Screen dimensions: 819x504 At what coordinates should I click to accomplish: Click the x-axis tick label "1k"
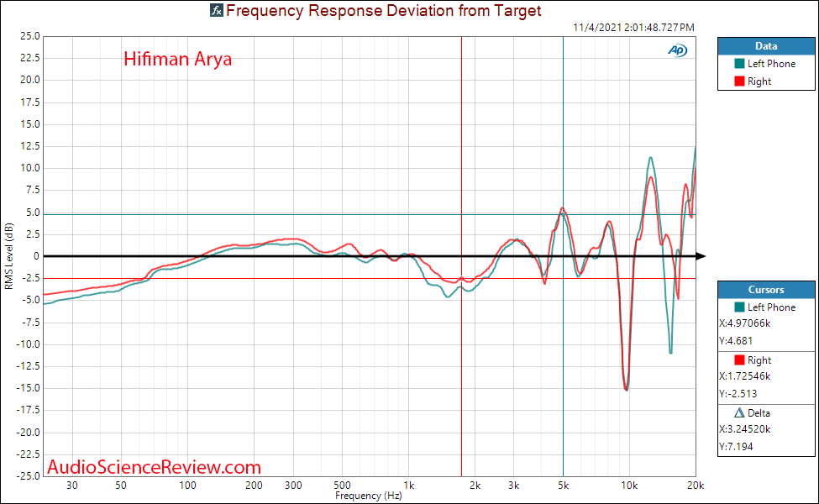[408, 486]
